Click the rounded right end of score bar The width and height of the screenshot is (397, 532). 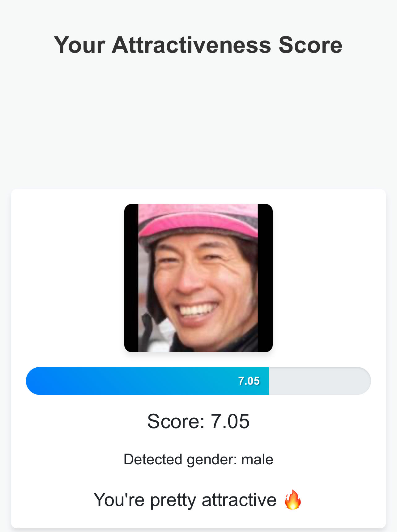point(363,381)
